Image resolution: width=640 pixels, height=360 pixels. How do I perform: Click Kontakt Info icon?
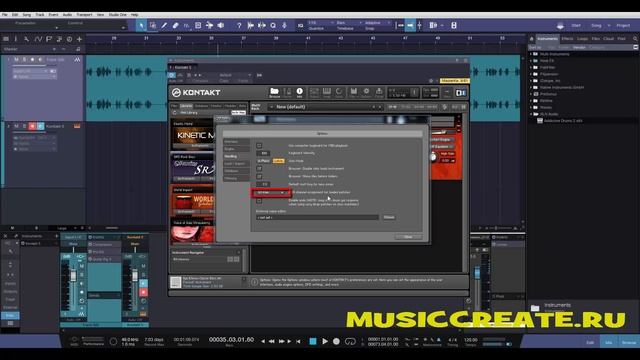(x=300, y=93)
